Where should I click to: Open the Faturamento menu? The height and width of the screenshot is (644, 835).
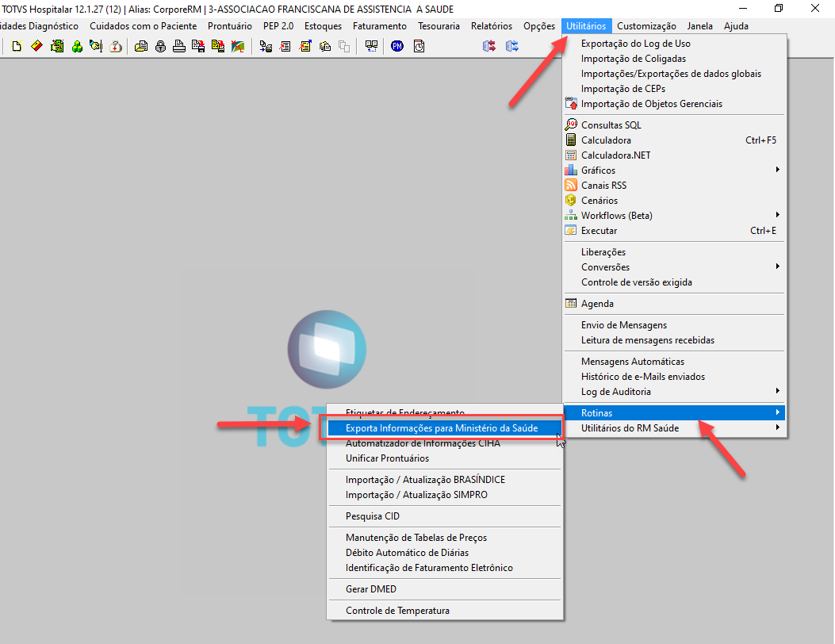380,26
